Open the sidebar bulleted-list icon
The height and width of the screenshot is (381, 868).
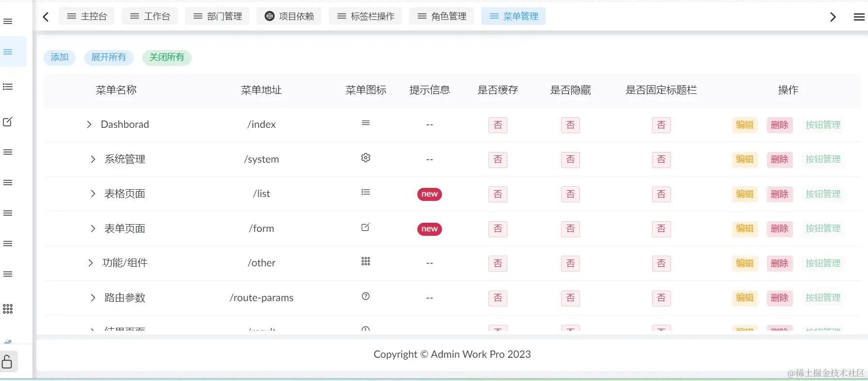coord(8,87)
